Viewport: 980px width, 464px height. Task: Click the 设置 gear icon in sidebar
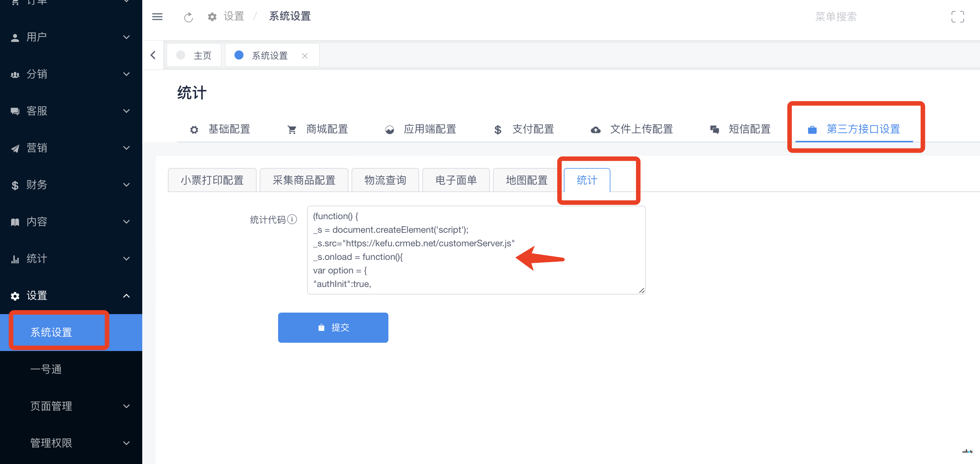click(15, 296)
